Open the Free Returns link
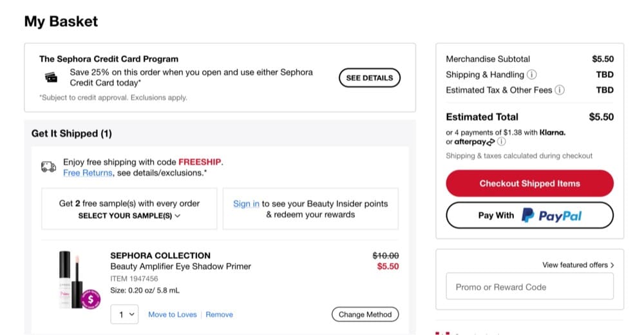Viewport: 644px width, 335px height. (x=88, y=173)
